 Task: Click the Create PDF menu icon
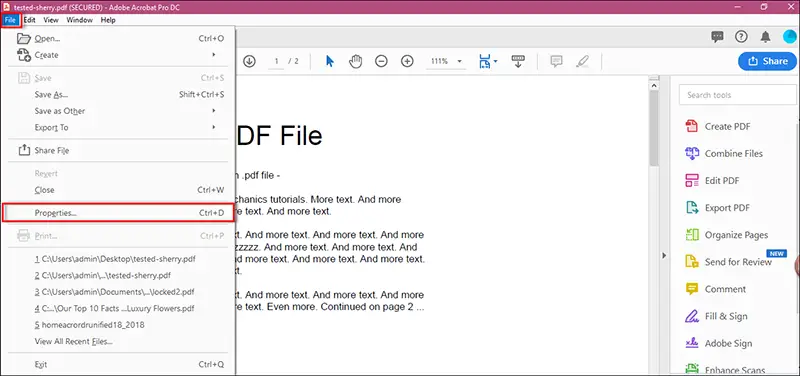click(24, 55)
